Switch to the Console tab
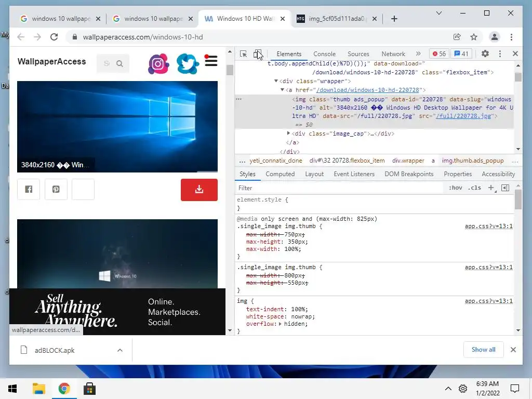532x399 pixels. coord(324,54)
